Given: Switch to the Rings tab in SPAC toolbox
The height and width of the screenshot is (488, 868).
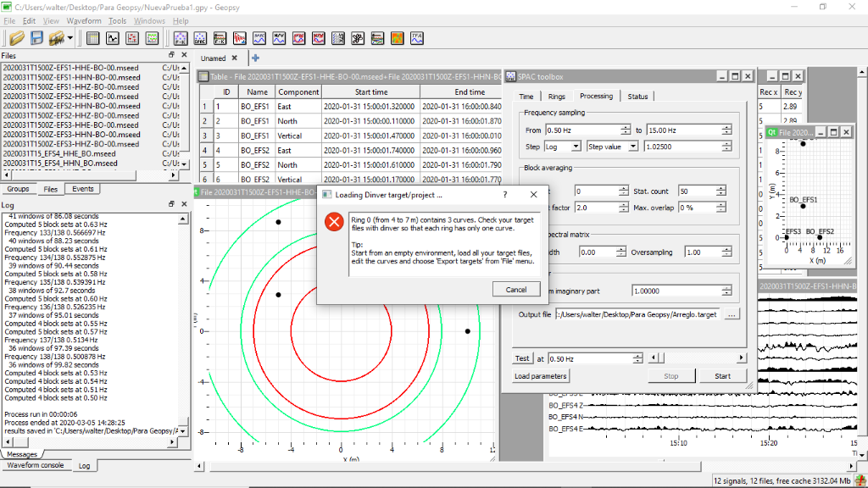Looking at the screenshot, I should pyautogui.click(x=556, y=97).
